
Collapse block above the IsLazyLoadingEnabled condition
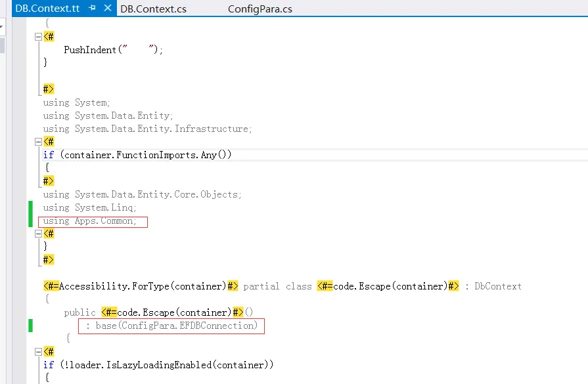coord(38,352)
